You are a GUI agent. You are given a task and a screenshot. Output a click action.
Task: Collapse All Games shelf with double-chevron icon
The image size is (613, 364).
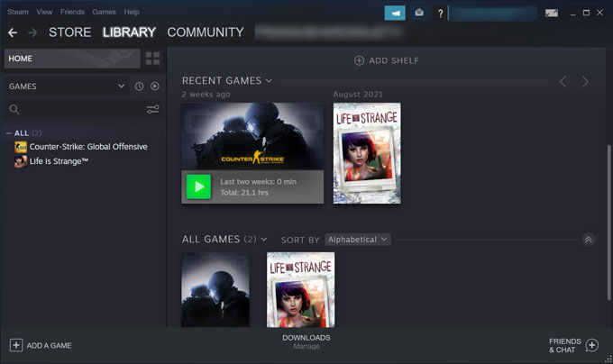pyautogui.click(x=589, y=240)
